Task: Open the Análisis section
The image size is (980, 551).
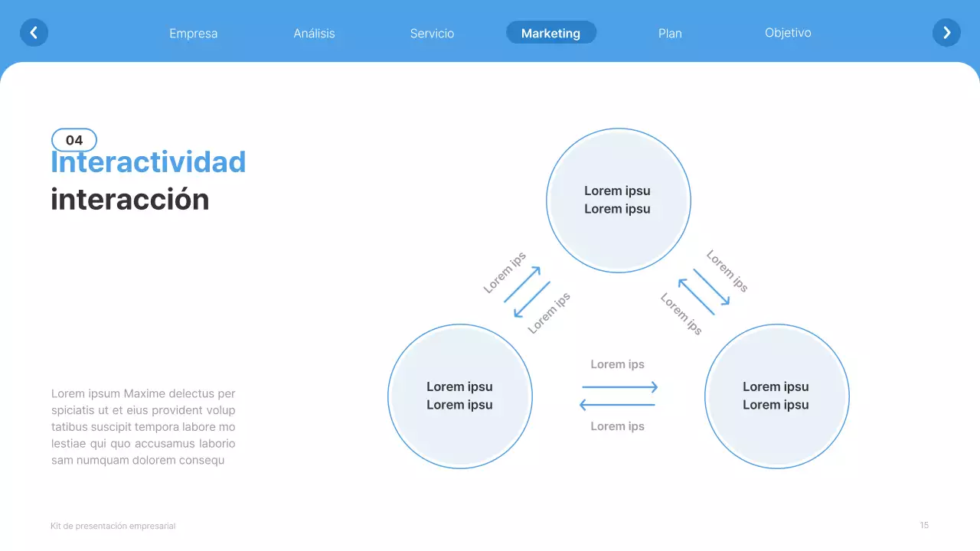Action: (314, 33)
